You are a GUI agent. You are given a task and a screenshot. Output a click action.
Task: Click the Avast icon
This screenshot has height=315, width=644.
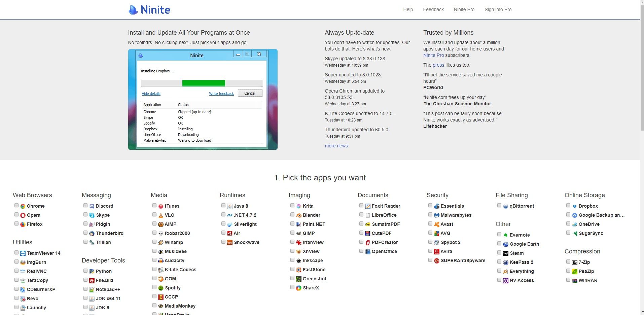pyautogui.click(x=437, y=224)
